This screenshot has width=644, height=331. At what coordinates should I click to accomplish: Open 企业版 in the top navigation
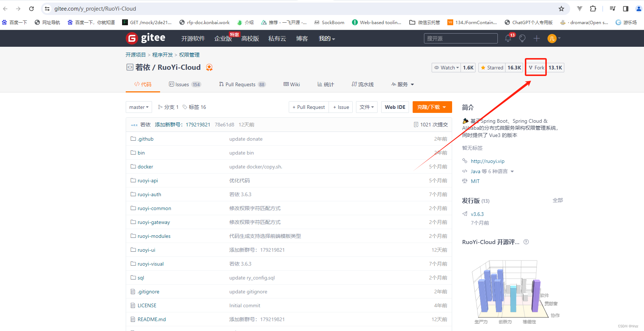pyautogui.click(x=223, y=38)
